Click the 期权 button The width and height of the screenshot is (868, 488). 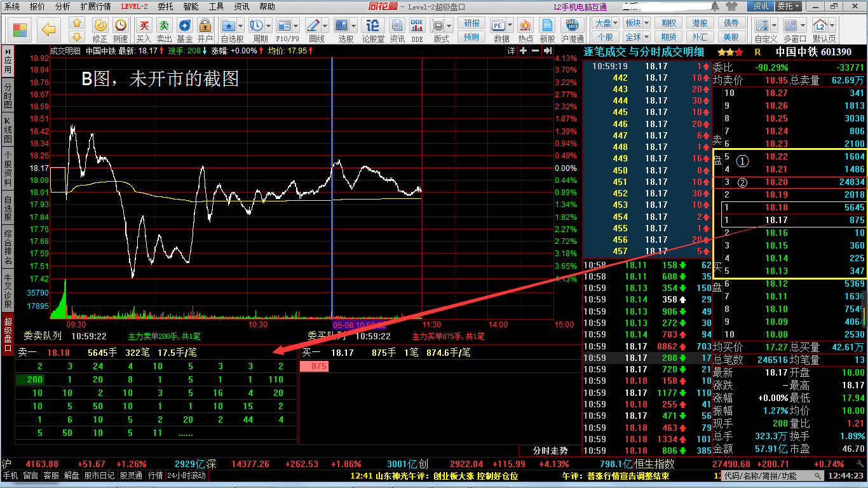coord(668,23)
